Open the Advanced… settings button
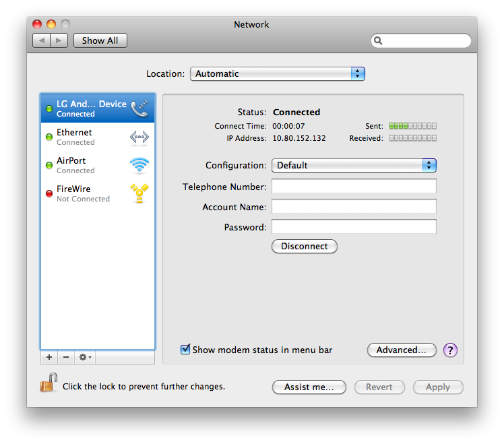 tap(402, 350)
